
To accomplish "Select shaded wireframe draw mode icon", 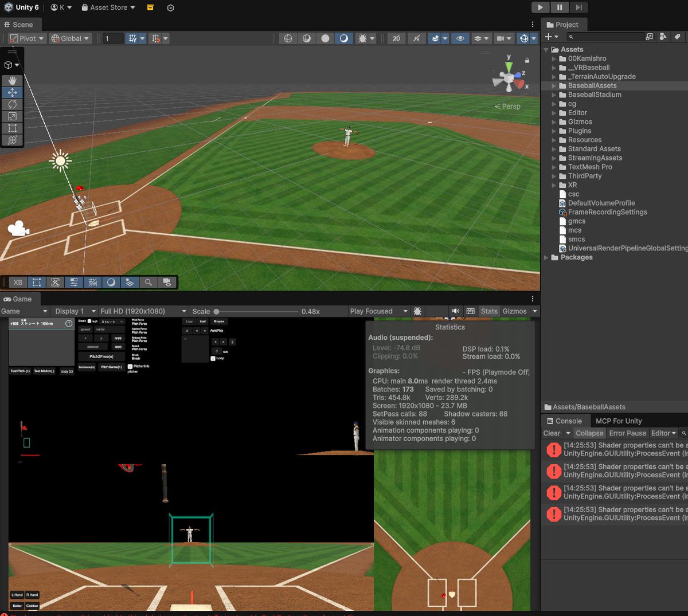I will pyautogui.click(x=307, y=38).
